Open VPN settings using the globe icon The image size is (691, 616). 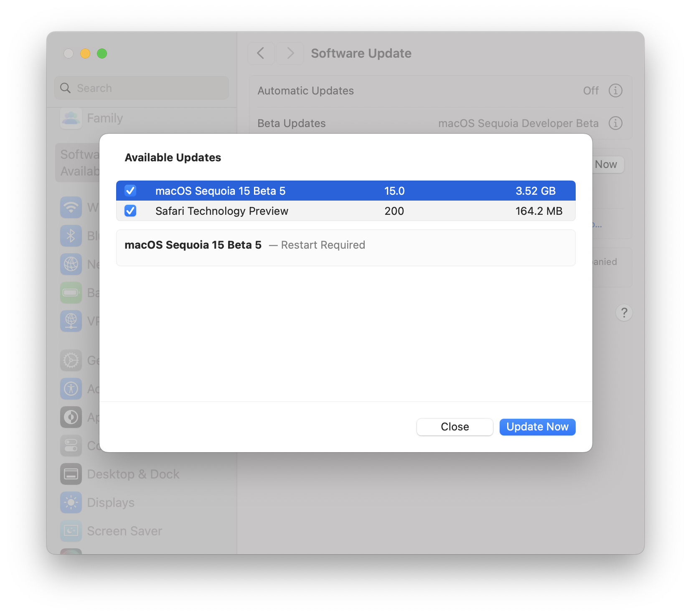tap(71, 321)
